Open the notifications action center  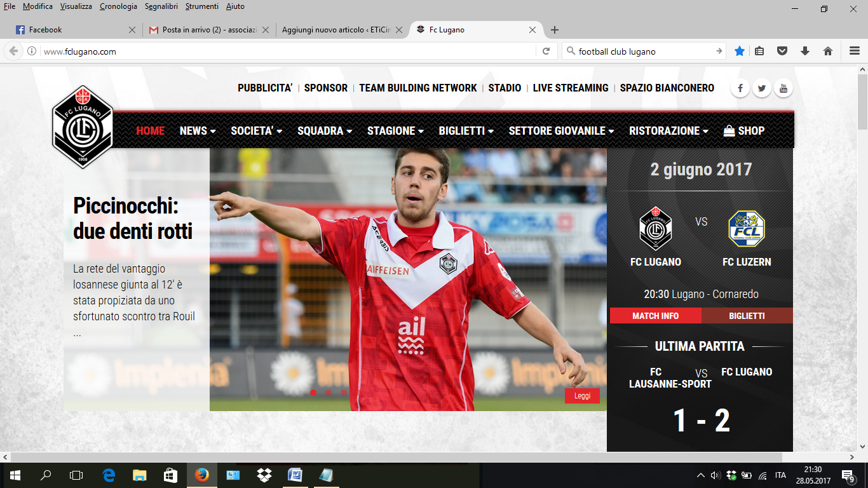pos(849,475)
